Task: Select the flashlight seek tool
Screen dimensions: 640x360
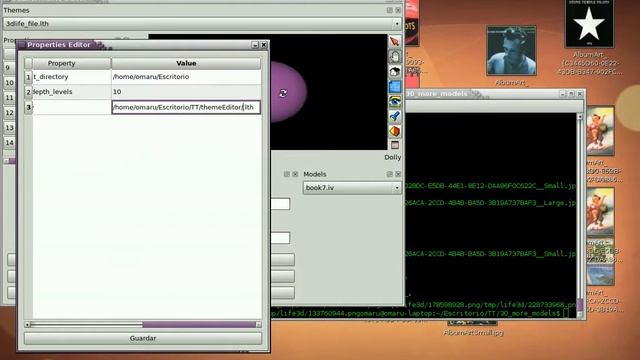Action: coord(394,116)
